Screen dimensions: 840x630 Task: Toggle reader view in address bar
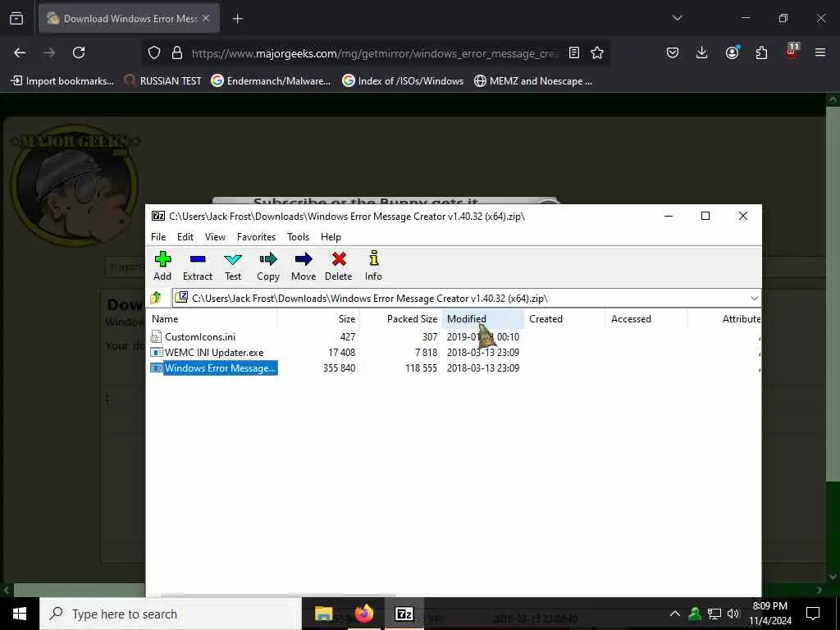tap(573, 52)
